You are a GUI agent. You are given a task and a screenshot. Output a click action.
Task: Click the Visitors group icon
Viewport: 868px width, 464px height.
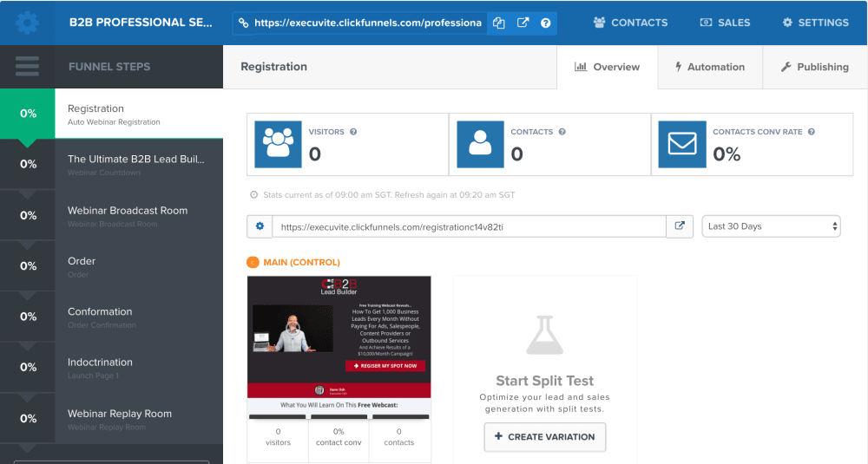point(278,144)
